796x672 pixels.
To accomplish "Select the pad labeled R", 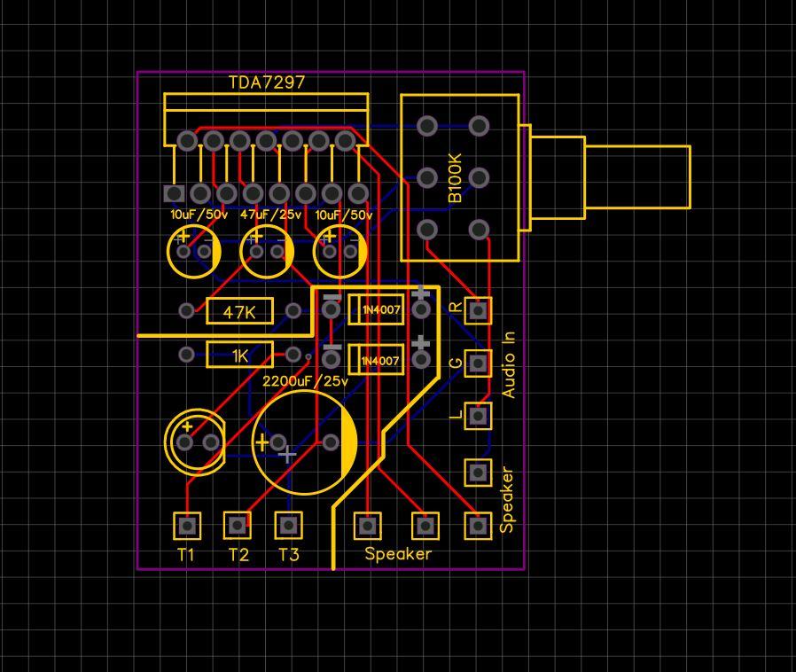I will pyautogui.click(x=478, y=310).
